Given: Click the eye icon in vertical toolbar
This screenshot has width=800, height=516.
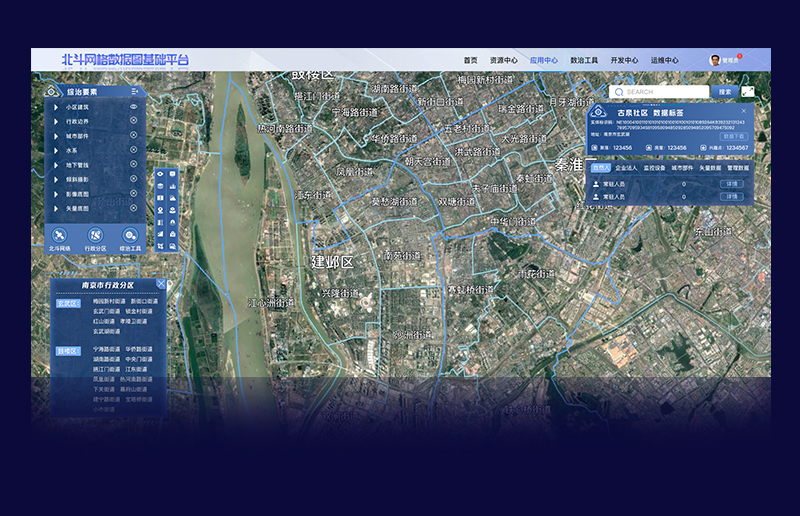Looking at the screenshot, I should pos(160,173).
